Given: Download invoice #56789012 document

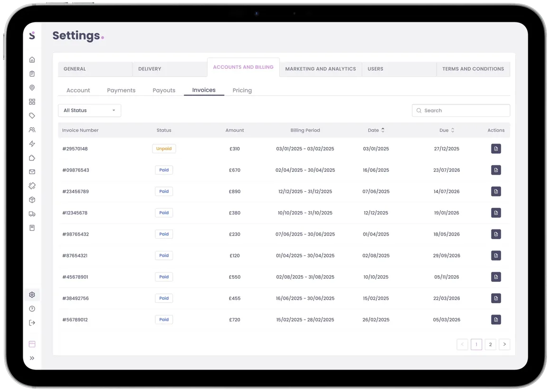Looking at the screenshot, I should click(496, 320).
